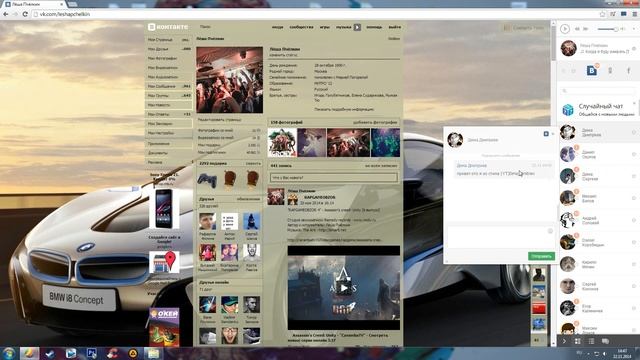
Task: Open the yellow circular icon in the taskbar
Action: [x=133, y=353]
